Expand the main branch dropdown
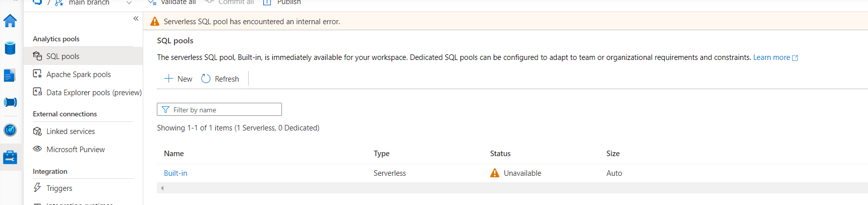The height and width of the screenshot is (205, 868). 129,3
